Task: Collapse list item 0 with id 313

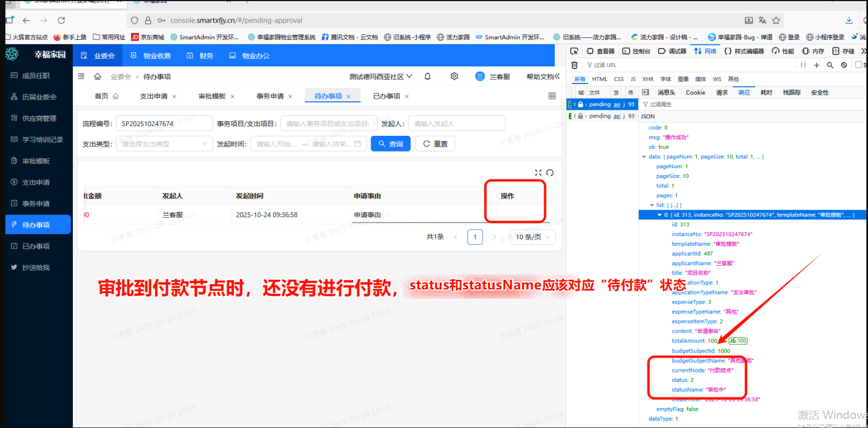Action: pyautogui.click(x=659, y=215)
